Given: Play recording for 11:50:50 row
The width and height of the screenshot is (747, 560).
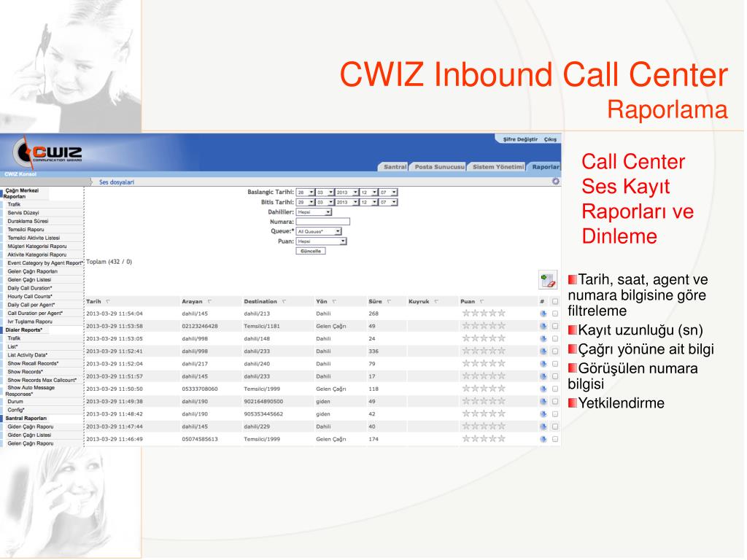Looking at the screenshot, I should click(x=543, y=389).
